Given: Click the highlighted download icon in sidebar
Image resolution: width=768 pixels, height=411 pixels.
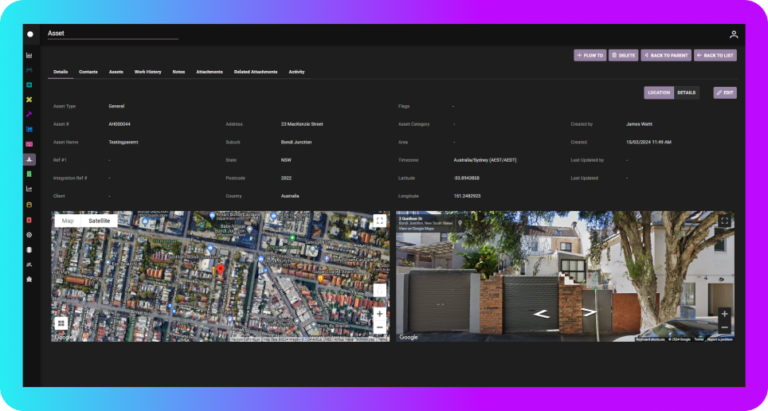Looking at the screenshot, I should (30, 159).
